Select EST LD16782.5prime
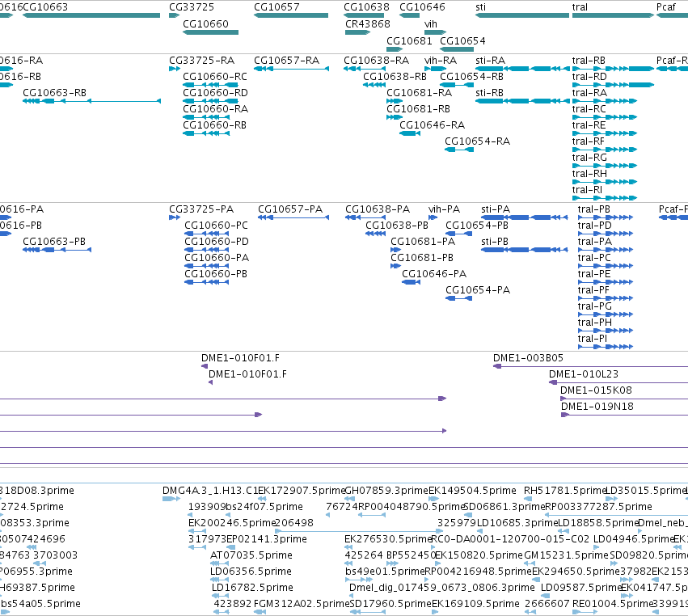 (220, 596)
